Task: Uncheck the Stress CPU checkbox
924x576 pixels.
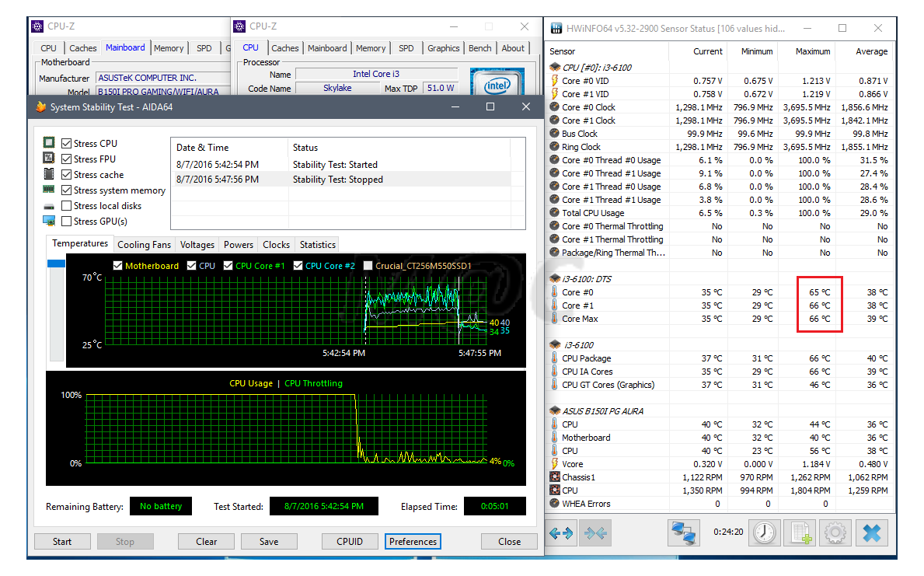Action: pyautogui.click(x=67, y=143)
